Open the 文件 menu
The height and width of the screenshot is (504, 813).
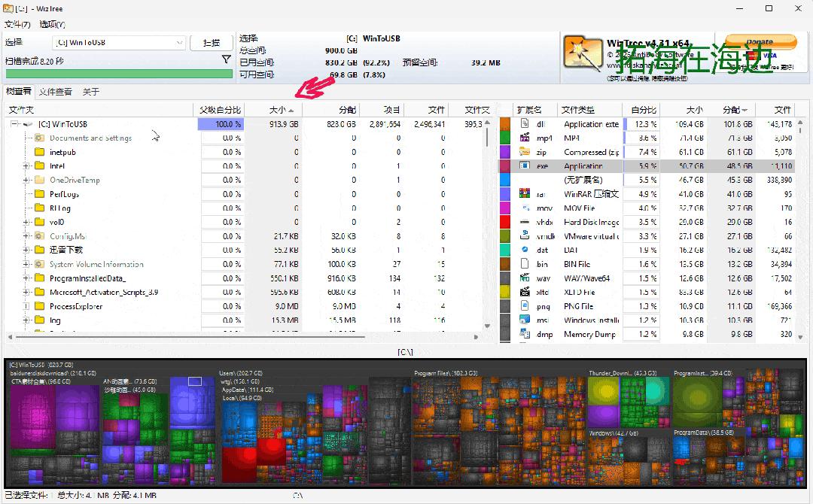pos(17,24)
